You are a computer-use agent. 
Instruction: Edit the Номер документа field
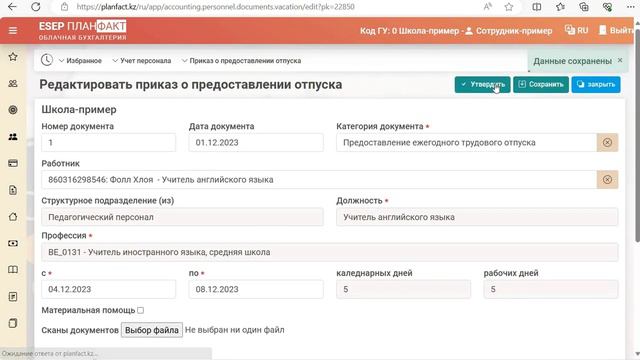click(109, 142)
